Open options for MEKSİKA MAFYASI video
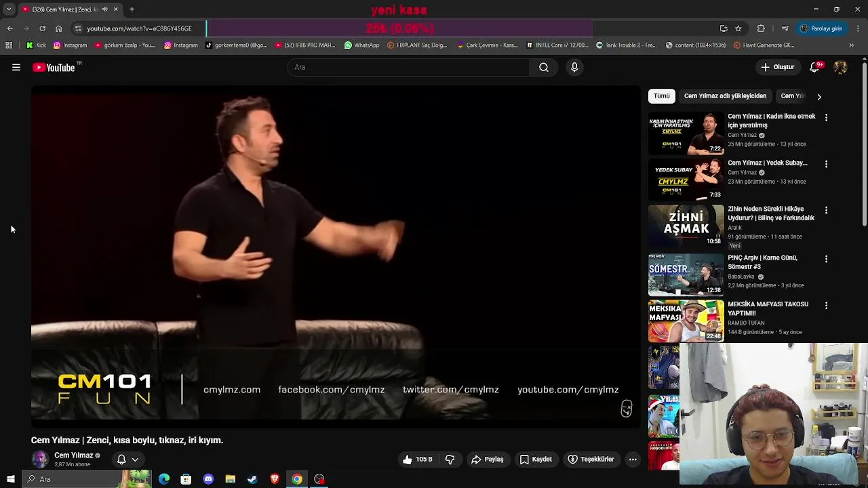Image resolution: width=868 pixels, height=488 pixels. click(826, 306)
